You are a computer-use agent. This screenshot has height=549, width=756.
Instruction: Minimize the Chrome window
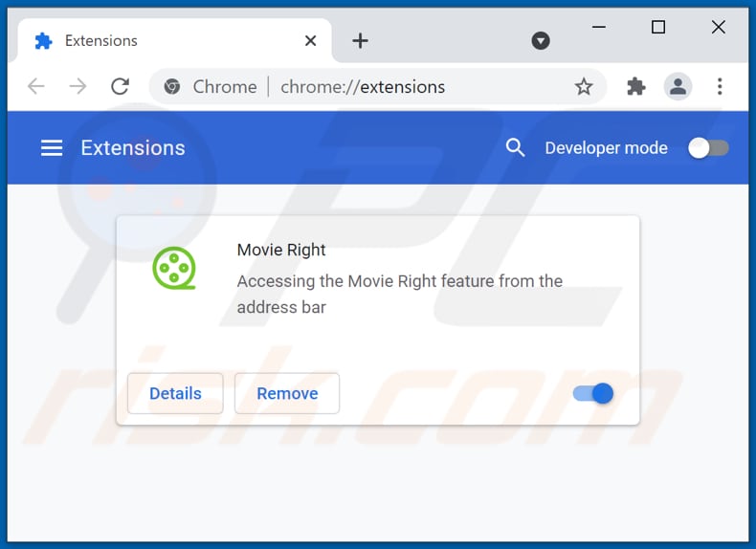click(599, 27)
